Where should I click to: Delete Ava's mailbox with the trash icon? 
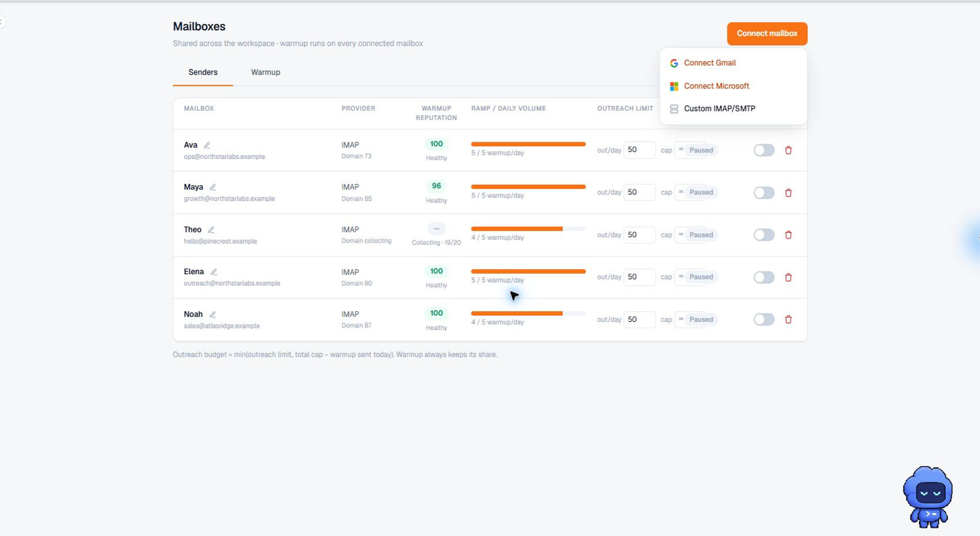coord(788,150)
